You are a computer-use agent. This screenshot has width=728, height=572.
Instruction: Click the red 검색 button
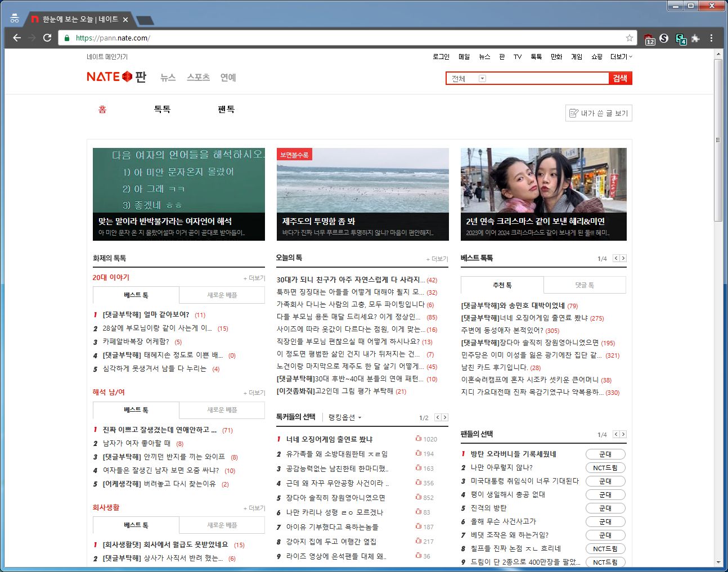pyautogui.click(x=620, y=78)
